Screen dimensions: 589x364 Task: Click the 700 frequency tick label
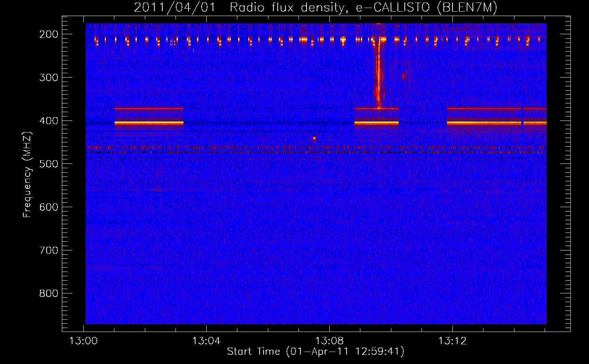[x=49, y=250]
